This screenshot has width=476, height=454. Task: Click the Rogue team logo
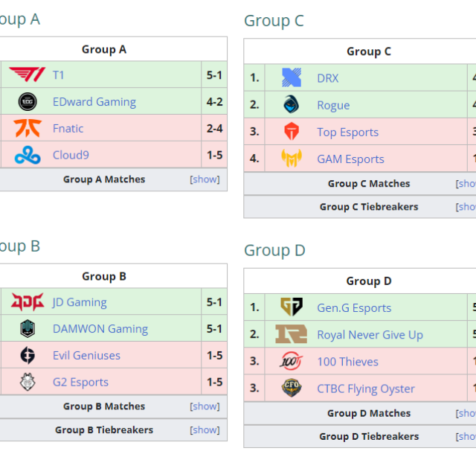[291, 105]
